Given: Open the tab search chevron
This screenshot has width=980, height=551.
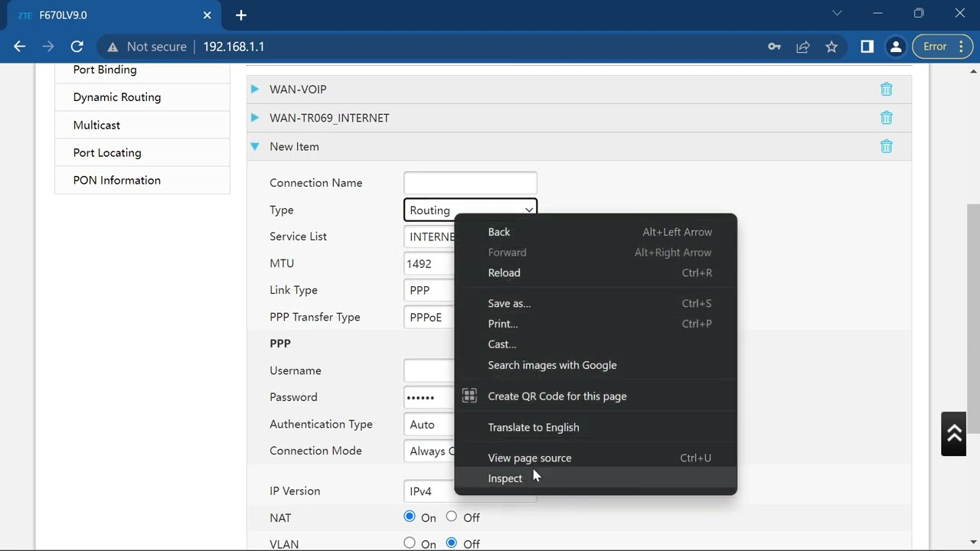Looking at the screenshot, I should (837, 13).
